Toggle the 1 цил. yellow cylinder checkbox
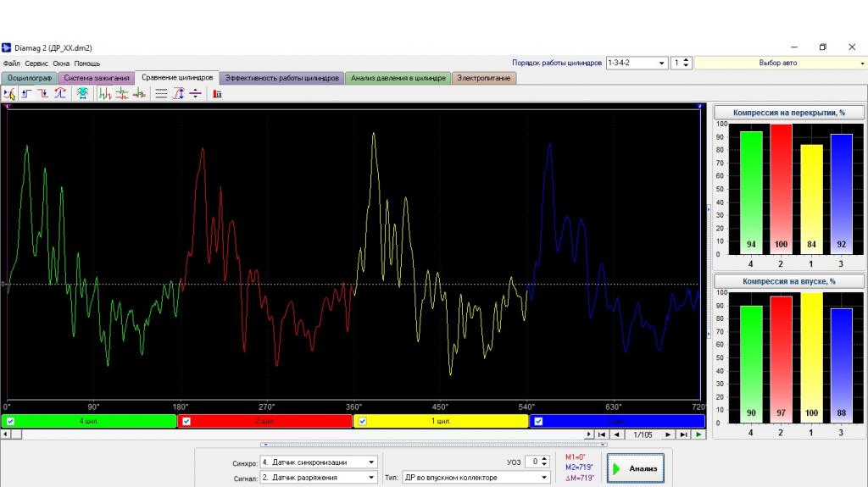The width and height of the screenshot is (868, 487). pyautogui.click(x=363, y=421)
